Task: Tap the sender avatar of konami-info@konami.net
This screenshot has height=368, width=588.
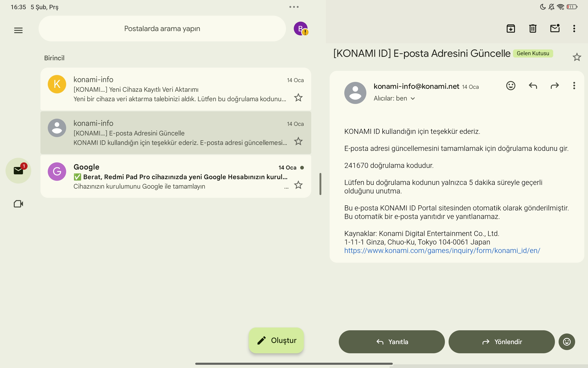Action: pyautogui.click(x=355, y=93)
